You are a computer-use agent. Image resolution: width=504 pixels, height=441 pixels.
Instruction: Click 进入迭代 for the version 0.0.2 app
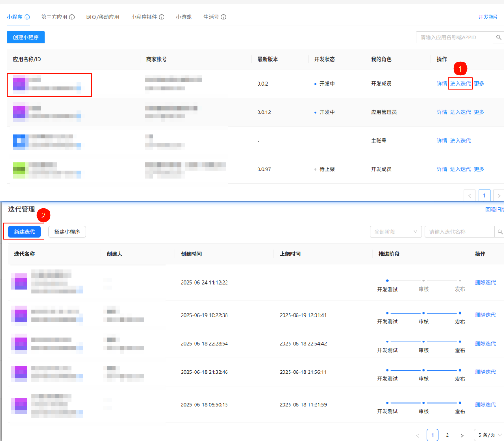pos(460,84)
